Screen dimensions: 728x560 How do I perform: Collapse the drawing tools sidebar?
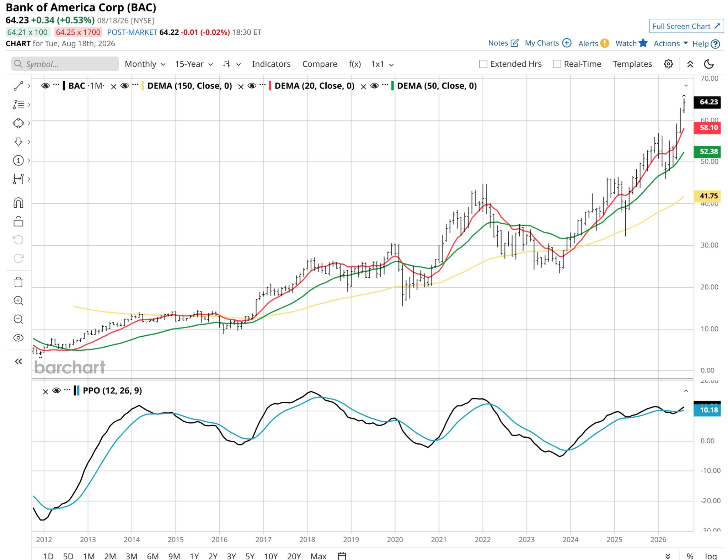pyautogui.click(x=18, y=362)
